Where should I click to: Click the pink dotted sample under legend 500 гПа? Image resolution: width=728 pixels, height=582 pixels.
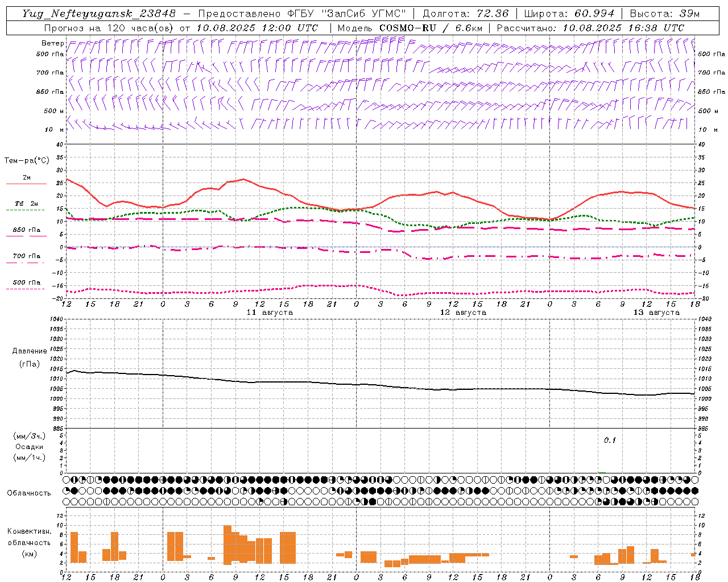click(26, 289)
